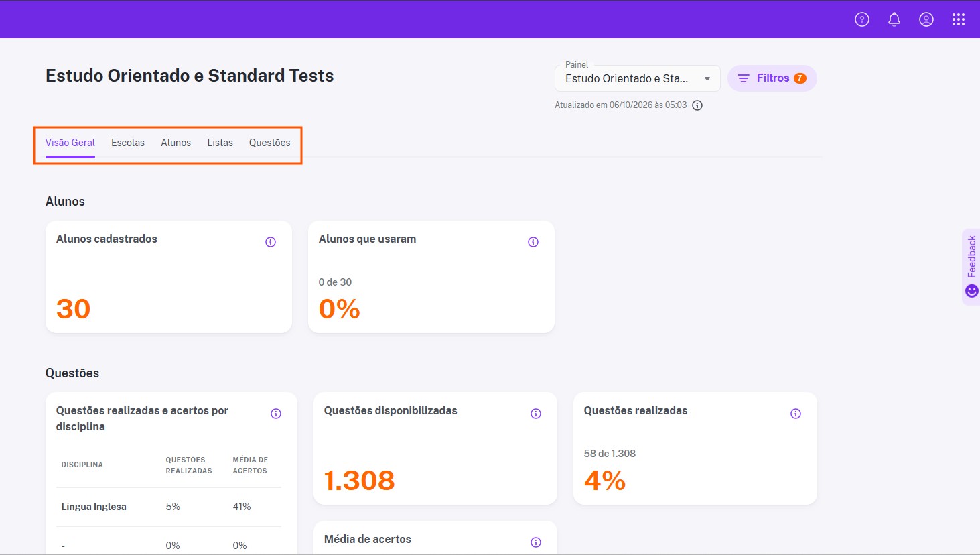The width and height of the screenshot is (980, 555).
Task: Click the 58 de 1.308 text
Action: pyautogui.click(x=610, y=454)
